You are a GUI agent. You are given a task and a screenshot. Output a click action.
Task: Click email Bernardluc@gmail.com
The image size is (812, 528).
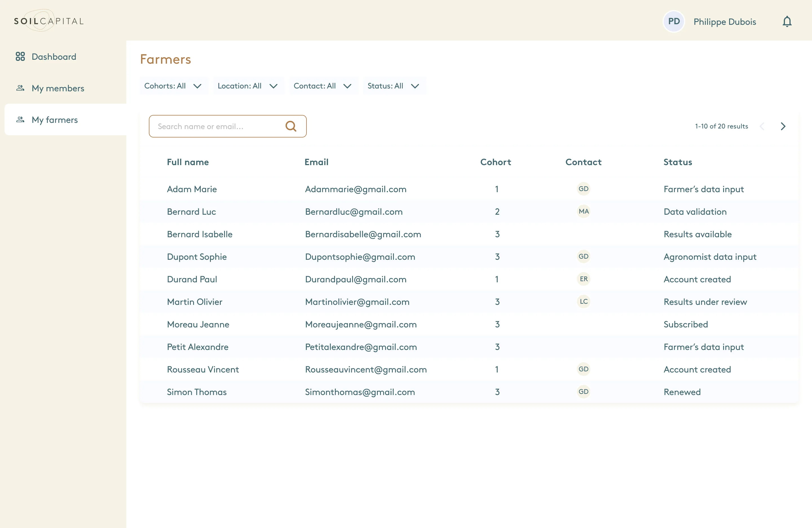point(354,212)
